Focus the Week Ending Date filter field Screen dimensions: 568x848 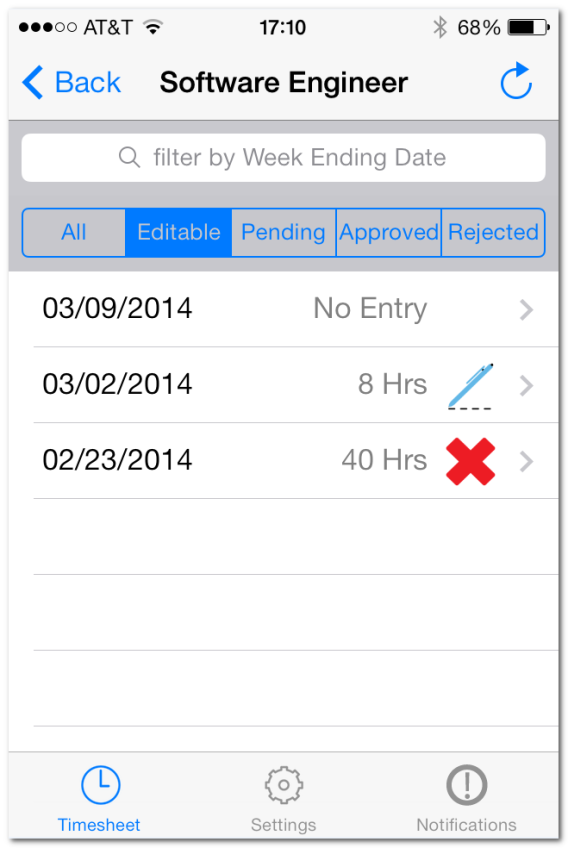point(283,157)
